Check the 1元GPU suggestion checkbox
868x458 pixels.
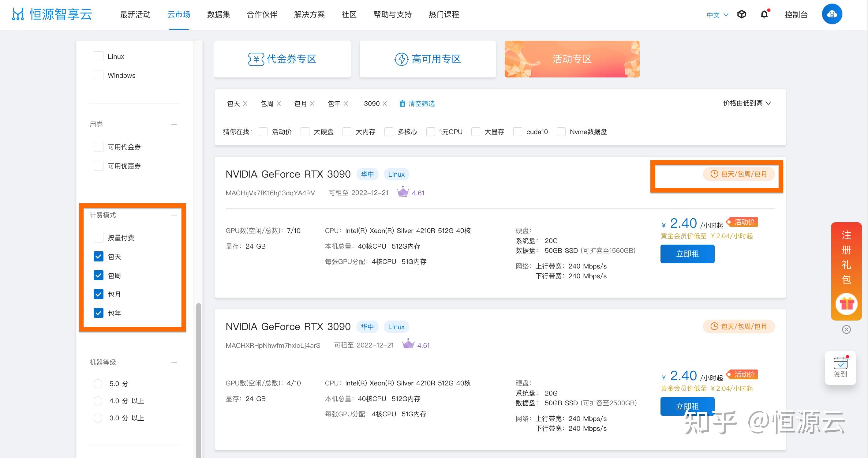pyautogui.click(x=430, y=132)
